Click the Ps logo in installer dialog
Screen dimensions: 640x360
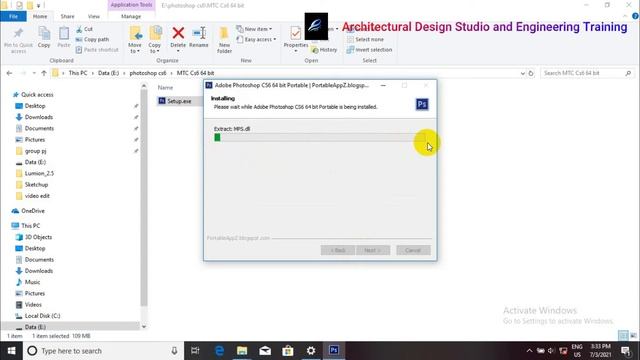pyautogui.click(x=422, y=104)
